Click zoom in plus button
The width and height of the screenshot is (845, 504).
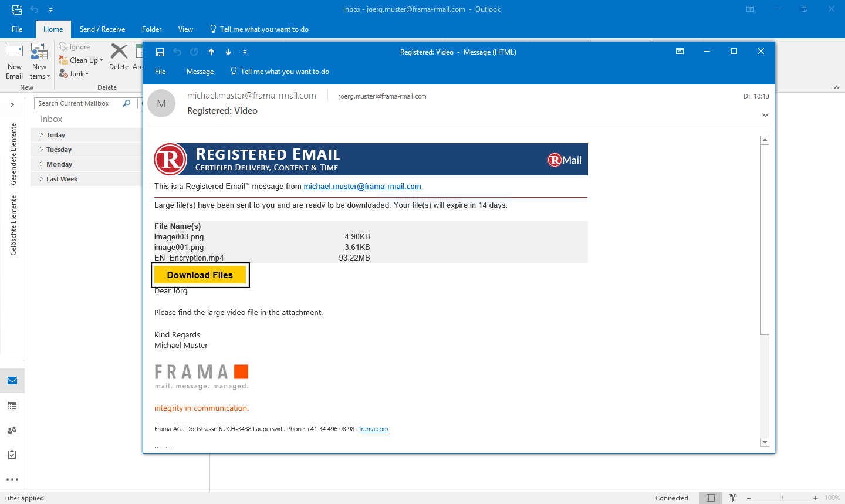point(816,498)
